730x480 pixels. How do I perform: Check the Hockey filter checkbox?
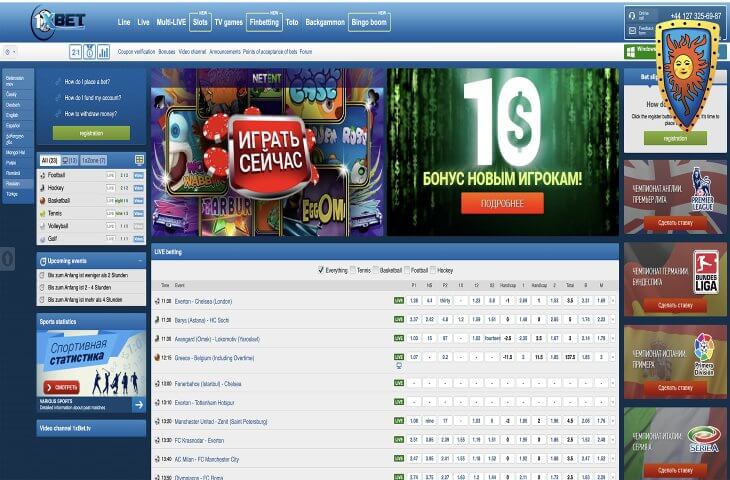[433, 270]
